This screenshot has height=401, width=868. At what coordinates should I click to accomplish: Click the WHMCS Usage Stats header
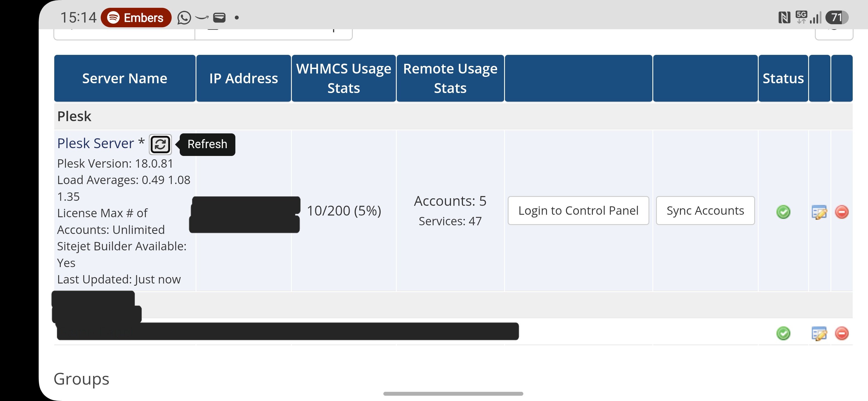pyautogui.click(x=344, y=78)
